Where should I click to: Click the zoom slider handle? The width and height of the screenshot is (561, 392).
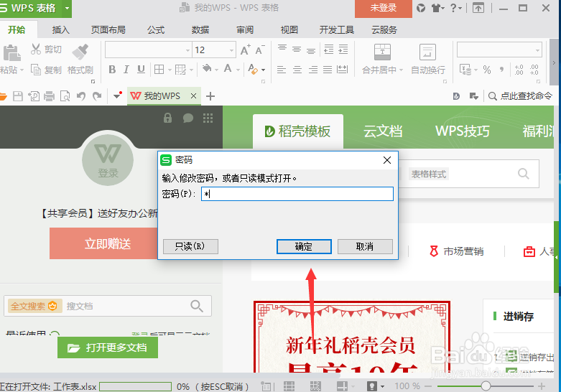[486, 386]
